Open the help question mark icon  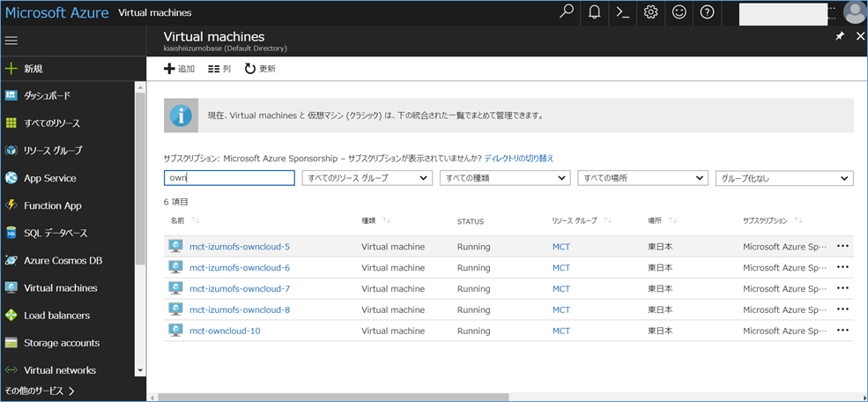[x=707, y=12]
